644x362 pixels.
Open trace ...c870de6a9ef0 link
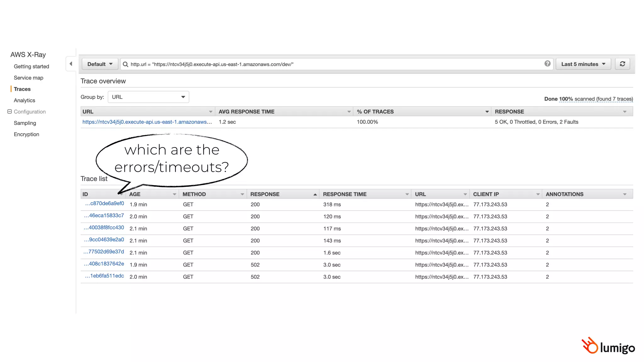pos(105,204)
